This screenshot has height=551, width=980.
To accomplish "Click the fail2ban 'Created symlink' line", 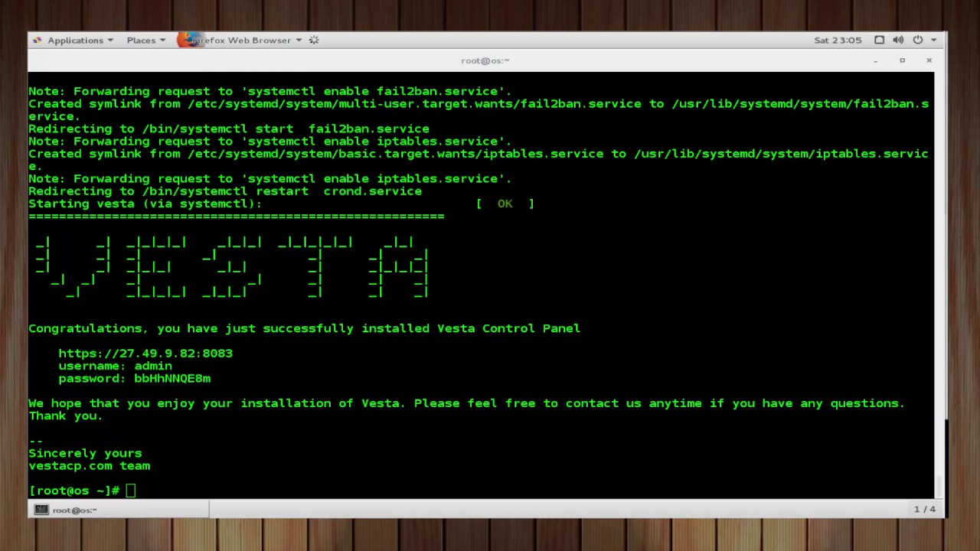I will (479, 110).
